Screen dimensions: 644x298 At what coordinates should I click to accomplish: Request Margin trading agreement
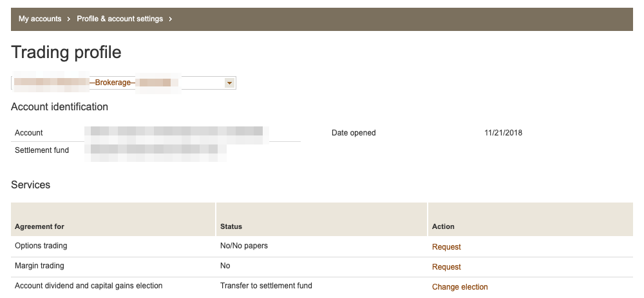pyautogui.click(x=446, y=267)
